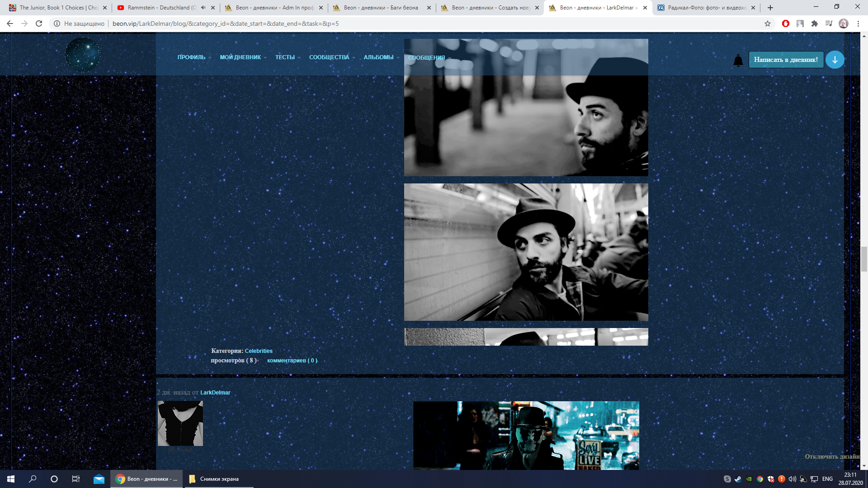Click the notification bell icon
The image size is (868, 488).
(x=738, y=60)
